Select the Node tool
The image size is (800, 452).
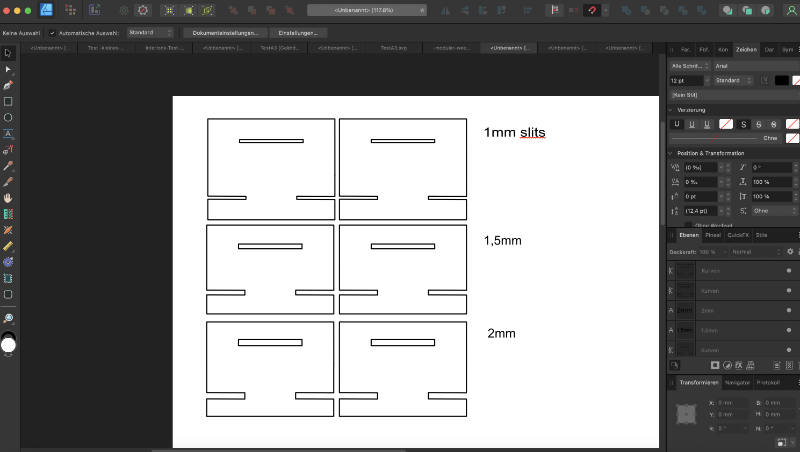[8, 68]
